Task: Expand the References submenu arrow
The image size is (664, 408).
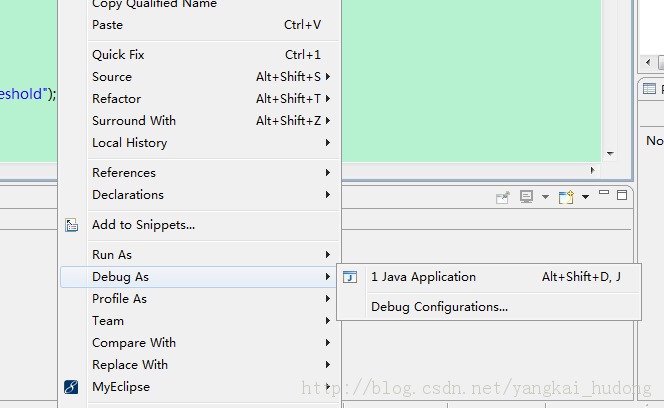Action: coord(328,172)
